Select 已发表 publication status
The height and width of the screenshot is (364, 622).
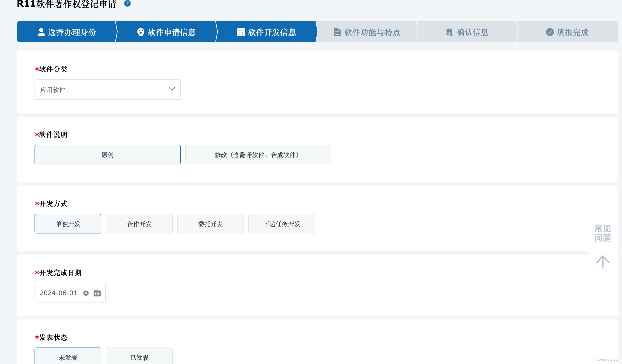pos(139,357)
